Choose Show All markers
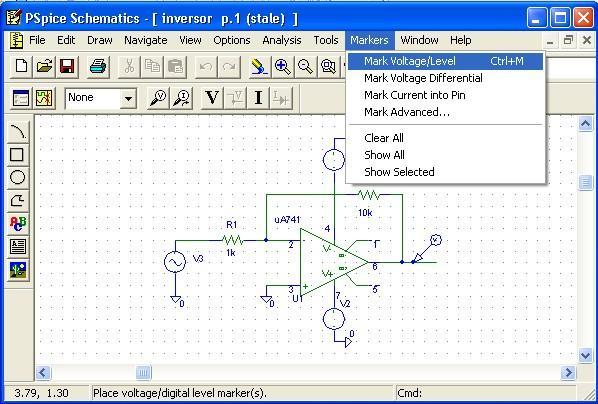Screen dimensions: 598x404 coord(445,155)
